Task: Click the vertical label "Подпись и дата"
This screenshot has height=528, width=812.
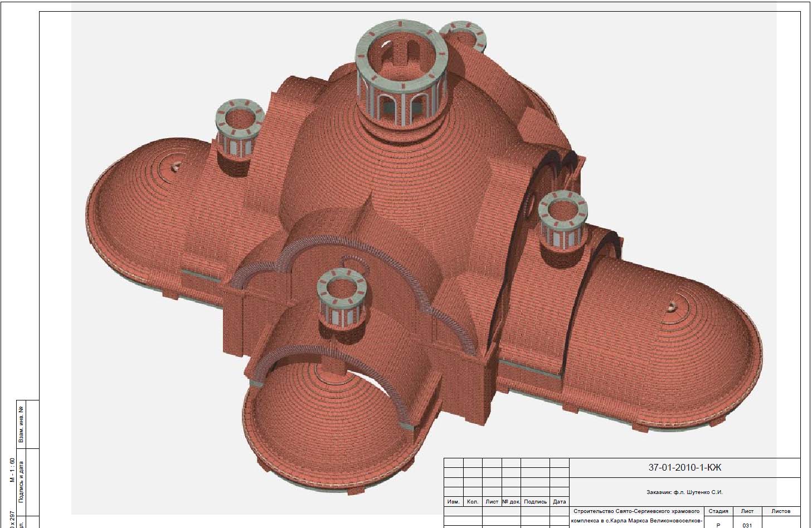Action: pyautogui.click(x=21, y=482)
